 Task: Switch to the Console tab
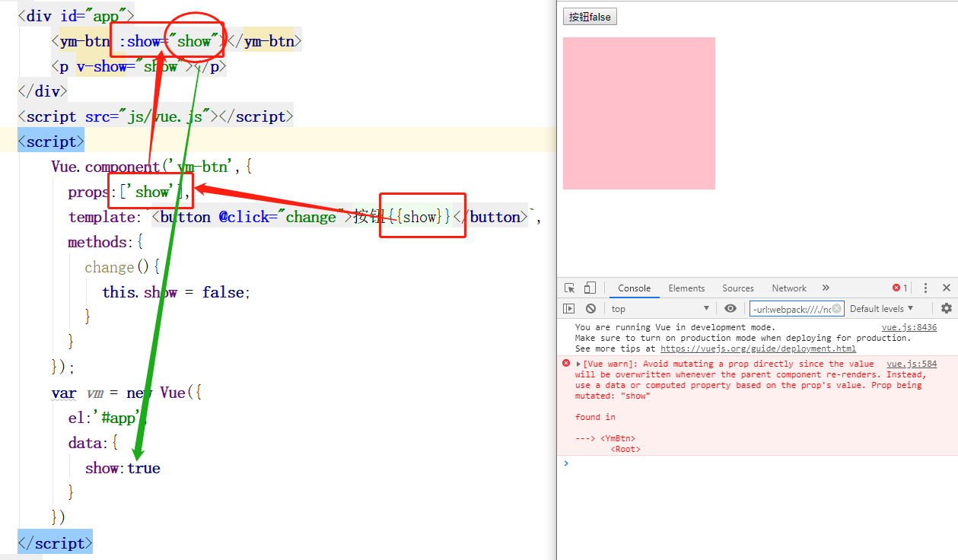[x=634, y=288]
